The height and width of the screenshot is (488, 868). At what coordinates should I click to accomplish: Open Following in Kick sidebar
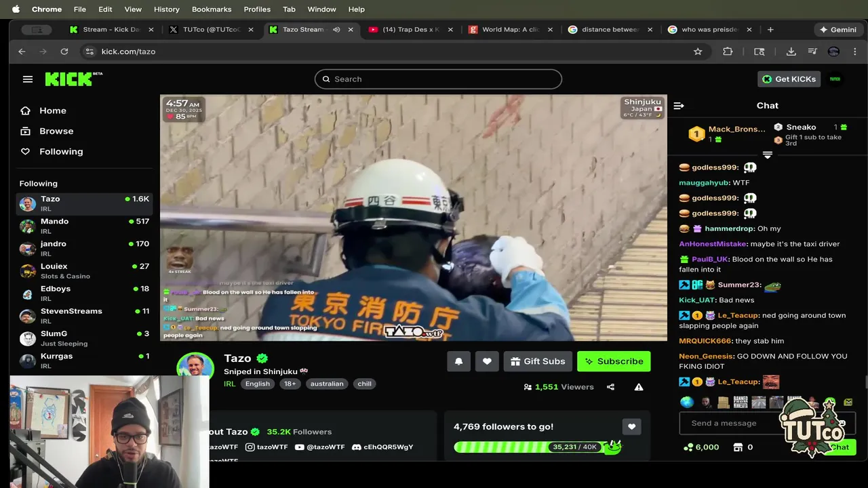tap(52, 151)
